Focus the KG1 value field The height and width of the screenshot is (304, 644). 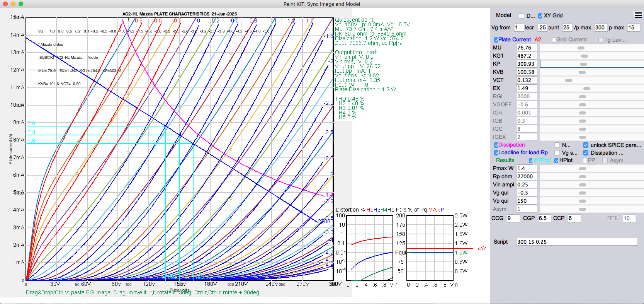tap(527, 56)
